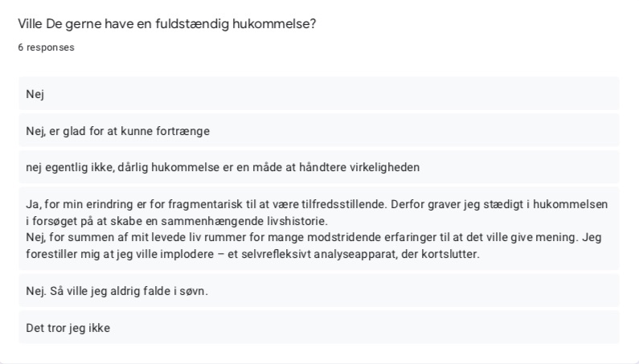The image size is (639, 364).
Task: Click the line starting "Nej, for summen af mit"
Action: point(313,237)
